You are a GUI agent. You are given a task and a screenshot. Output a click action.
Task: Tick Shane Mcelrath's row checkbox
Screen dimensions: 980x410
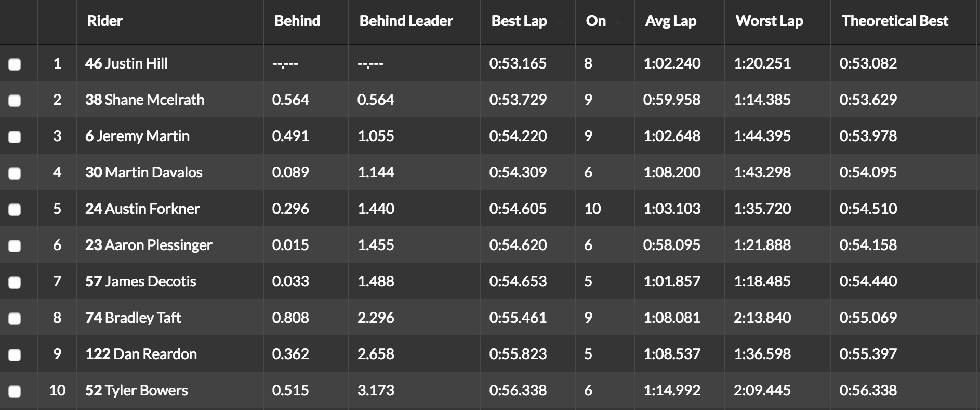(x=15, y=101)
